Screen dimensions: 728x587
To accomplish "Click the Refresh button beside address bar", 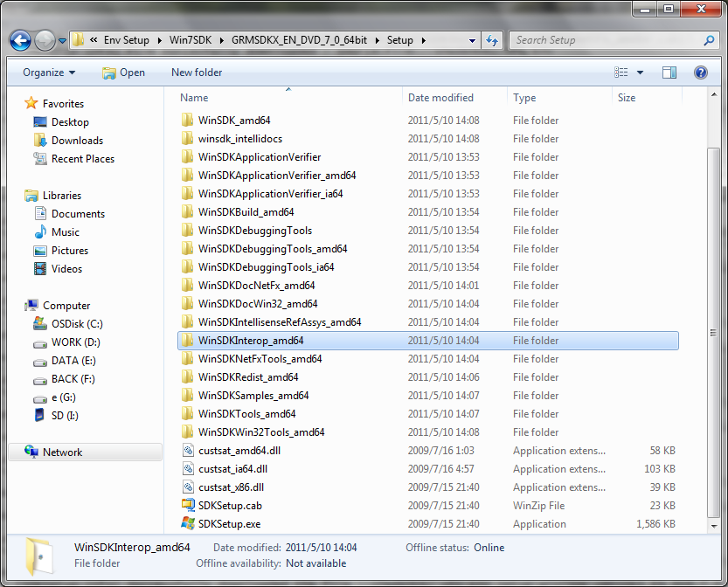I will pos(492,40).
